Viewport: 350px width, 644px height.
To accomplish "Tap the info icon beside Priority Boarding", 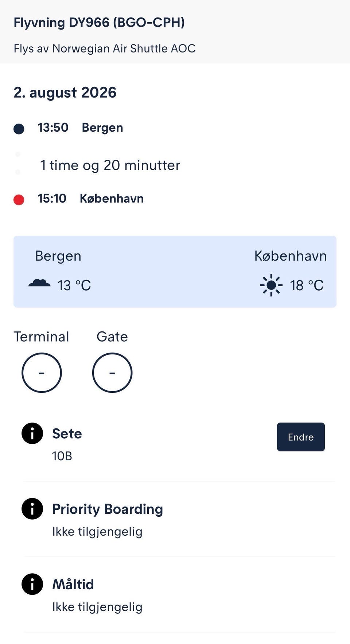I will pyautogui.click(x=32, y=509).
